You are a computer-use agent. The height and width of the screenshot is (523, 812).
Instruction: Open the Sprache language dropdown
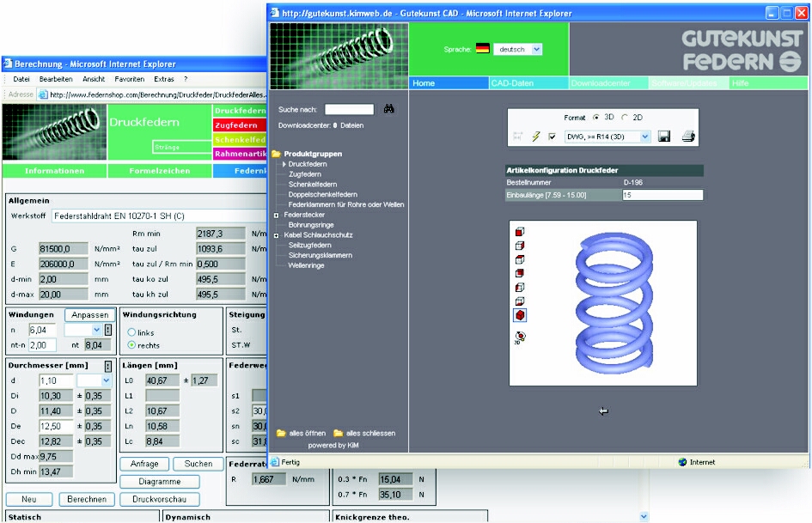tap(537, 50)
